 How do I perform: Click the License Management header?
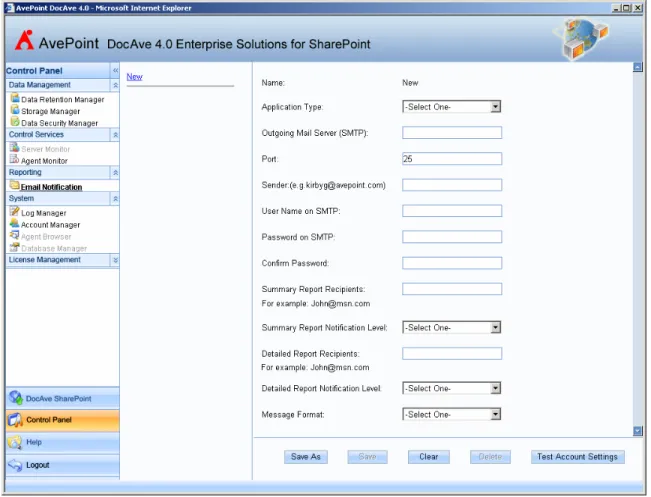click(63, 260)
